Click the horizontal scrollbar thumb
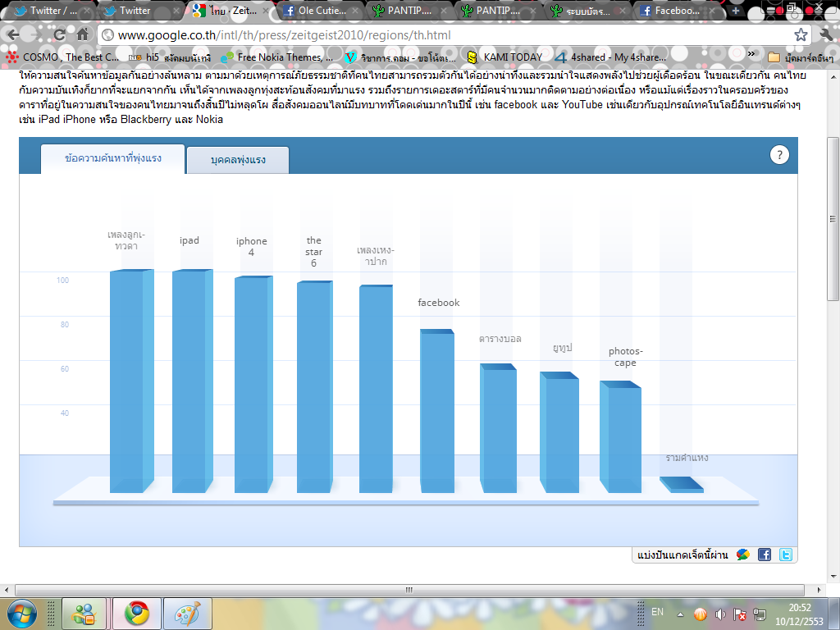This screenshot has height=630, width=840. [409, 590]
